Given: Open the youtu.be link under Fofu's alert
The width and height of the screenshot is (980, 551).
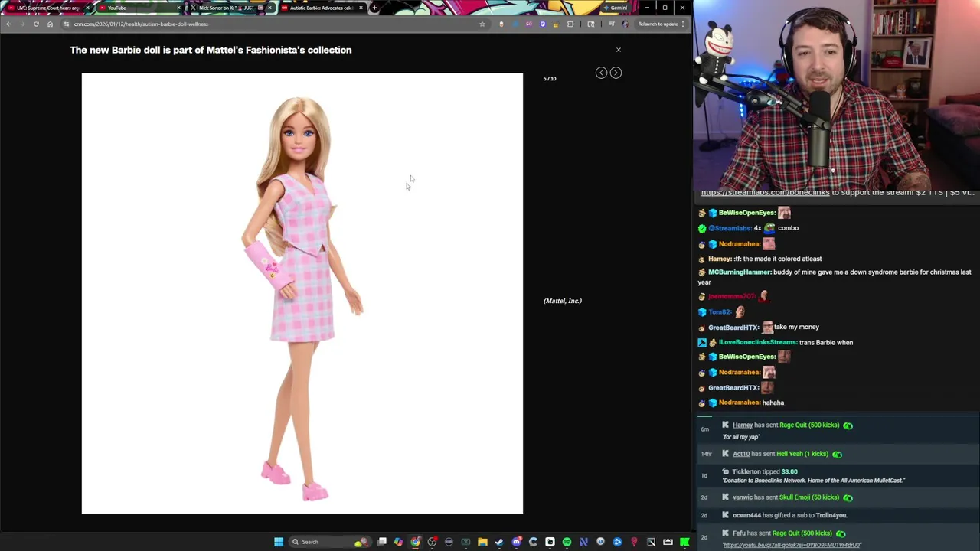Looking at the screenshot, I should (792, 545).
